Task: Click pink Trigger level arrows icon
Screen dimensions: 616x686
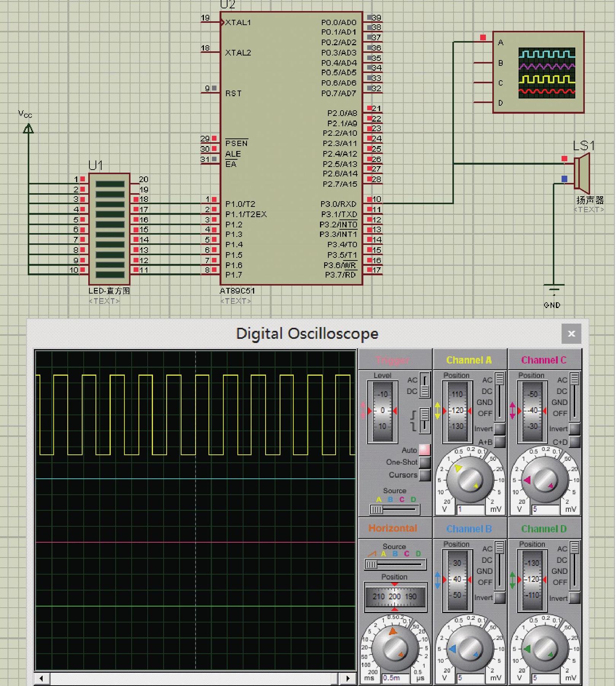Action: [x=363, y=411]
